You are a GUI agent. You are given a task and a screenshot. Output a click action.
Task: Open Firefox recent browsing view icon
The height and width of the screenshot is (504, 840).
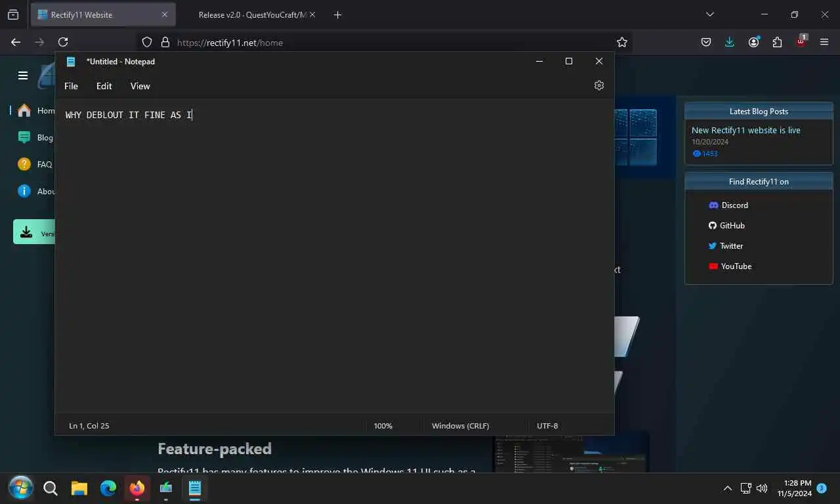pos(13,14)
